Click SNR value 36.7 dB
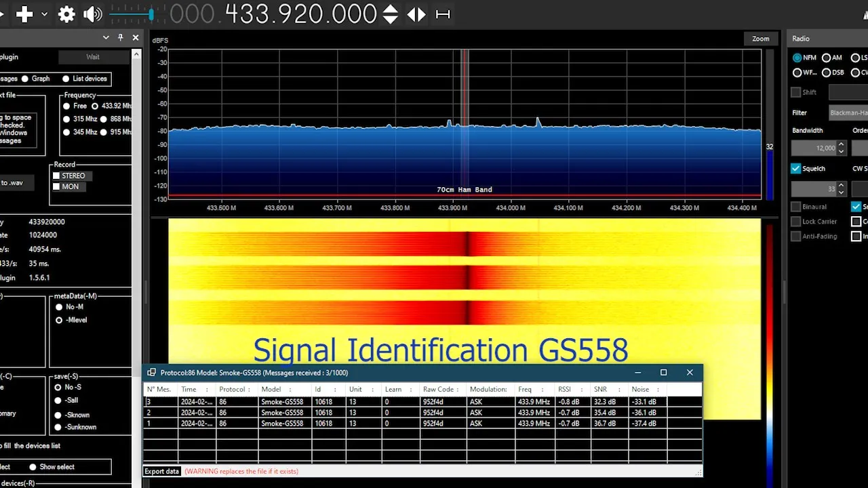868x488 pixels. coord(604,424)
